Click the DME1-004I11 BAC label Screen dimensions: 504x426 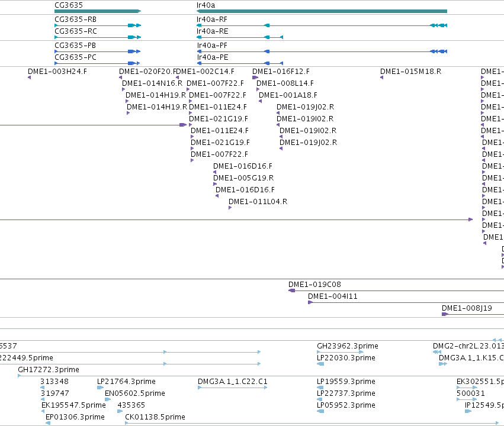[x=333, y=296]
